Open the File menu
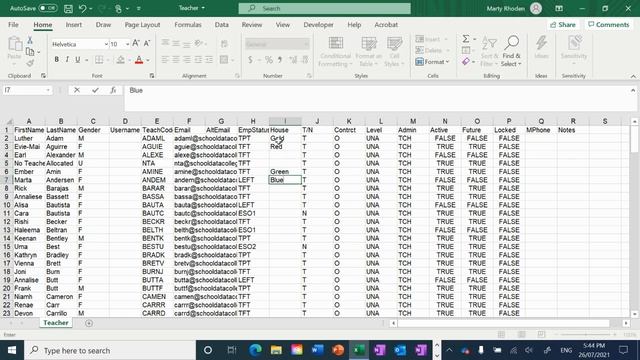The image size is (640, 360). (x=13, y=24)
